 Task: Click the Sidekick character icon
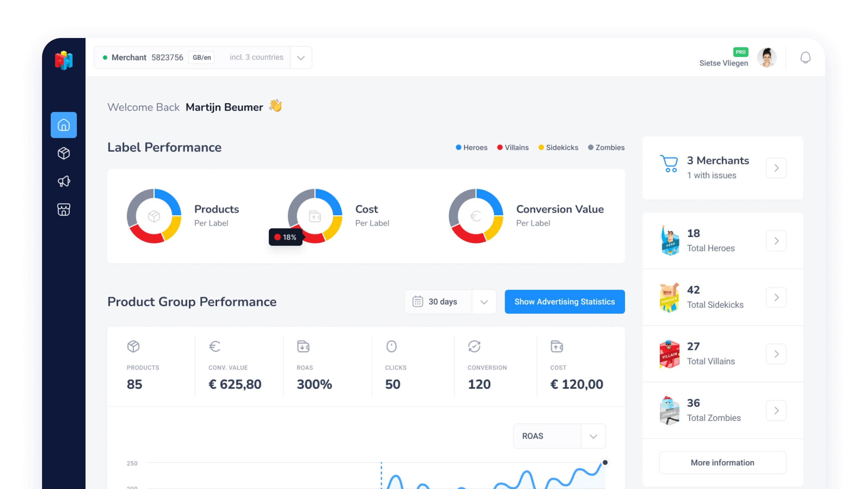[669, 297]
